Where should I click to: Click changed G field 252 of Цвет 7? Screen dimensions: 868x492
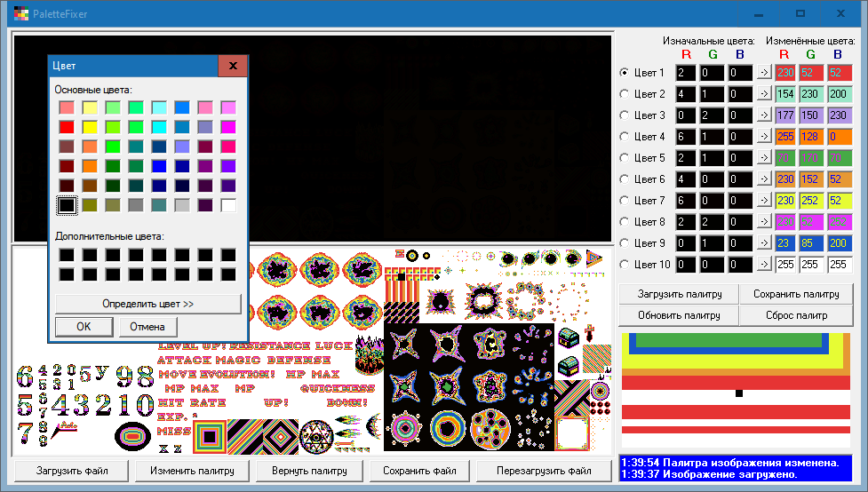click(810, 201)
